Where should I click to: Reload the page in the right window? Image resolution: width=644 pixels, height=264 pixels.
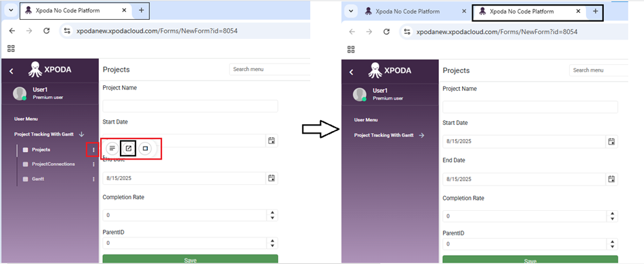point(386,31)
